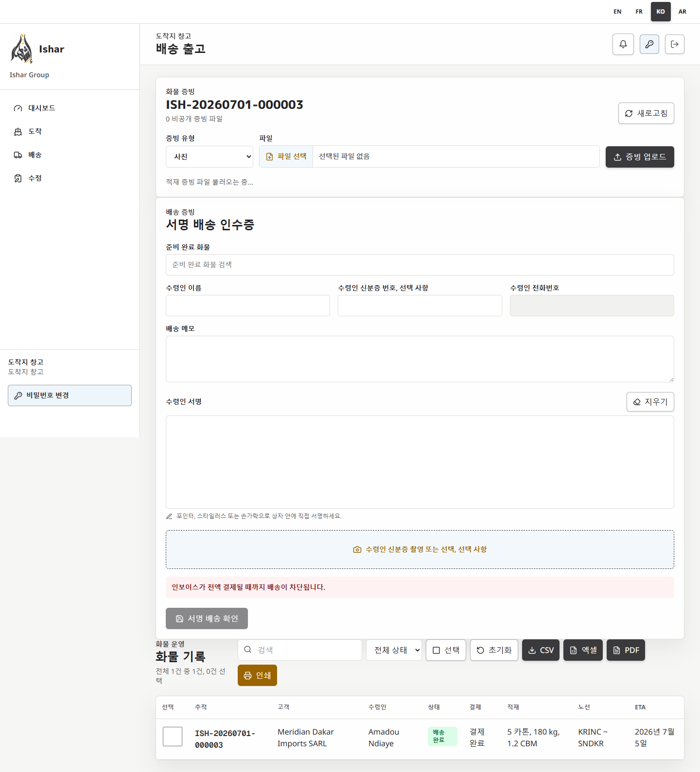This screenshot has width=700, height=772.
Task: Select the KO language tab
Action: [x=661, y=12]
